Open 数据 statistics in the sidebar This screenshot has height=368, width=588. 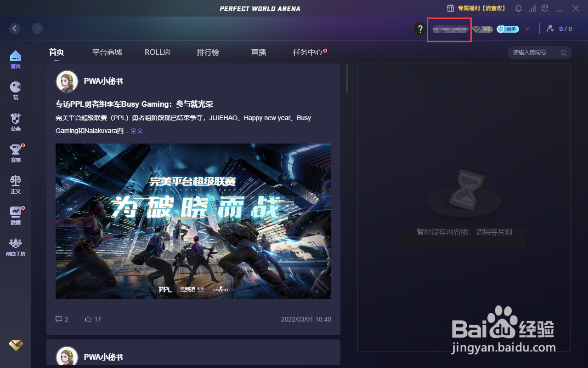coord(16,216)
